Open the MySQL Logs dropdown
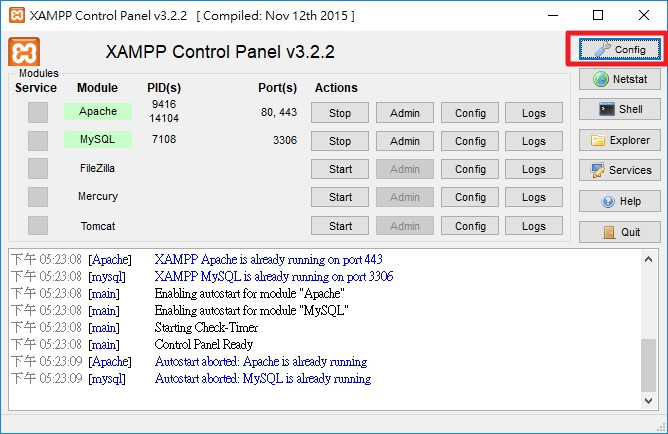The height and width of the screenshot is (434, 668). click(x=534, y=141)
